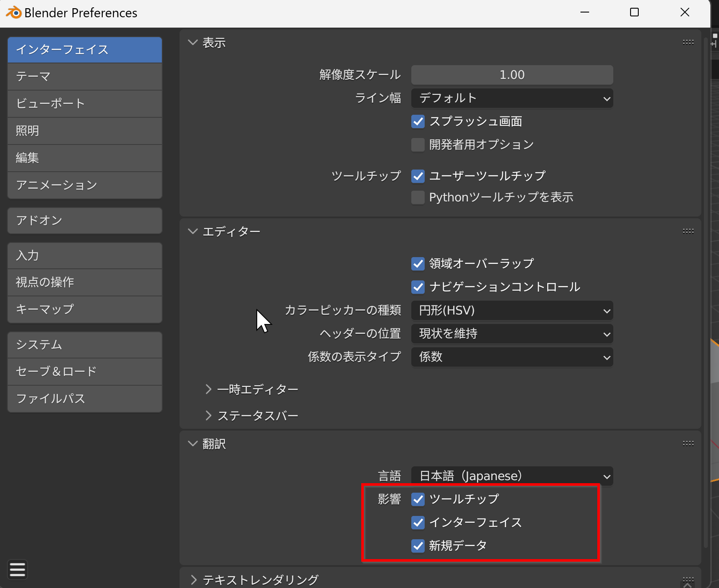Uncheck 新規データ translation option
Viewport: 719px width, 588px height.
click(418, 546)
